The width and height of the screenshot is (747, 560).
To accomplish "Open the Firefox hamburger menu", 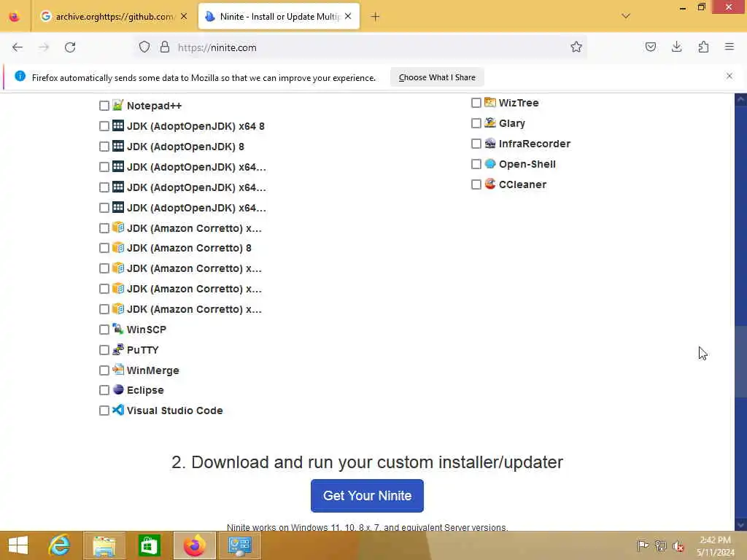I will pos(729,47).
